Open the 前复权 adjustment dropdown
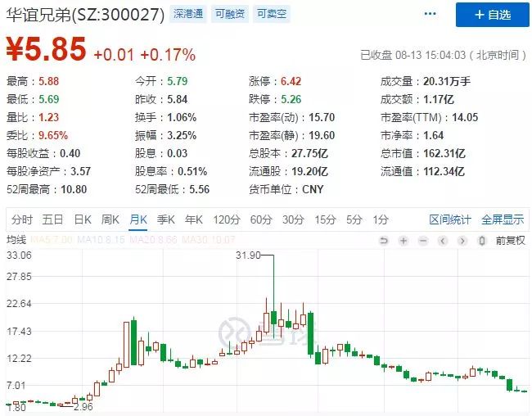This screenshot has height=416, width=532. point(510,241)
